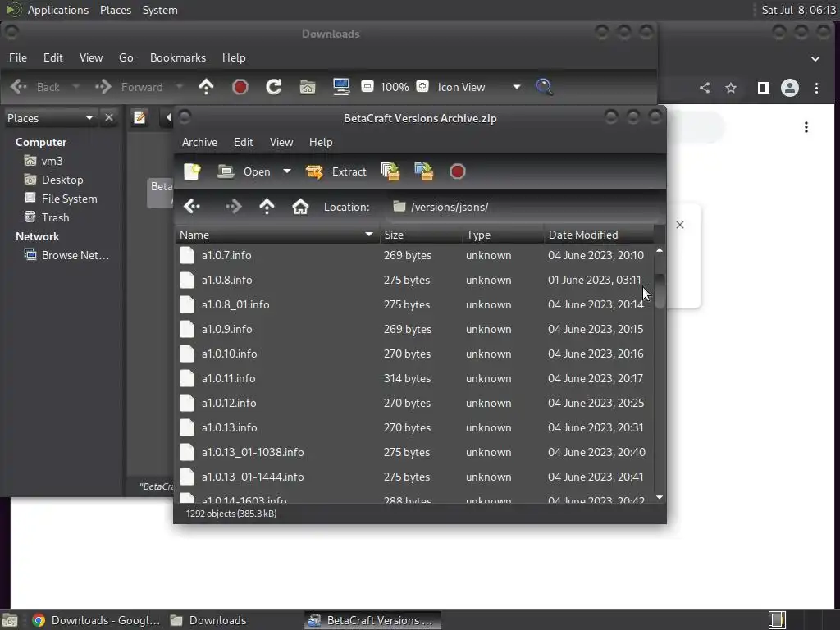Toggle location edit pencil icon

pos(139,117)
